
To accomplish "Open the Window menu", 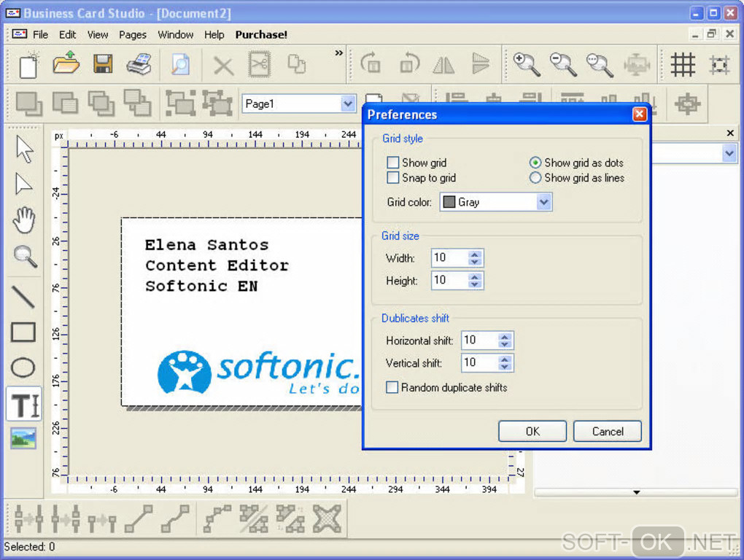I will (176, 34).
